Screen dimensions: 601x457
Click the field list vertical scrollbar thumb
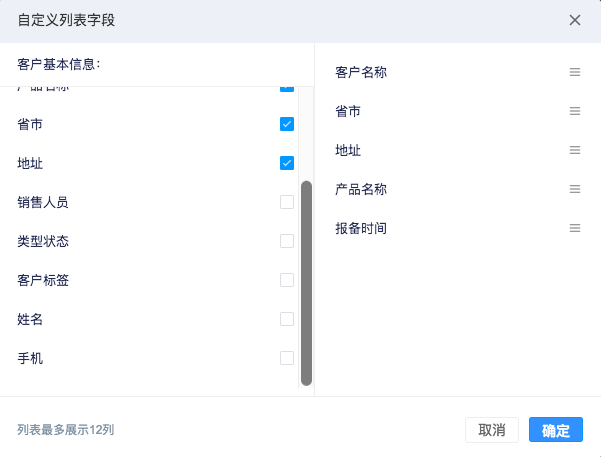click(306, 283)
